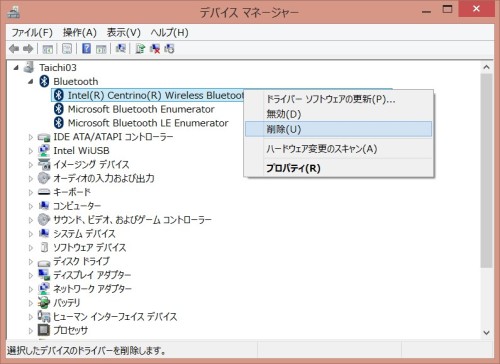This screenshot has height=364, width=500.
Task: Expand the システム デバイス node
Action: pos(31,234)
